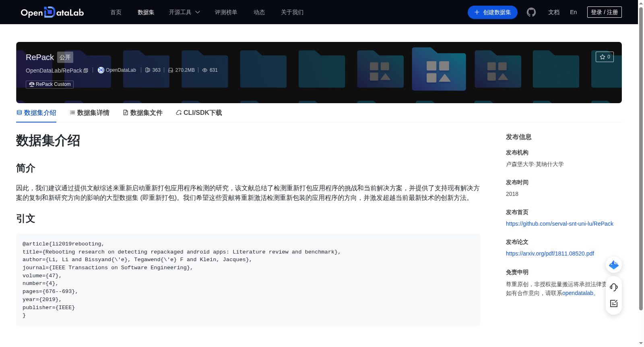Image resolution: width=644 pixels, height=347 pixels.
Task: Click the 简介 heading
Action: pyautogui.click(x=26, y=168)
